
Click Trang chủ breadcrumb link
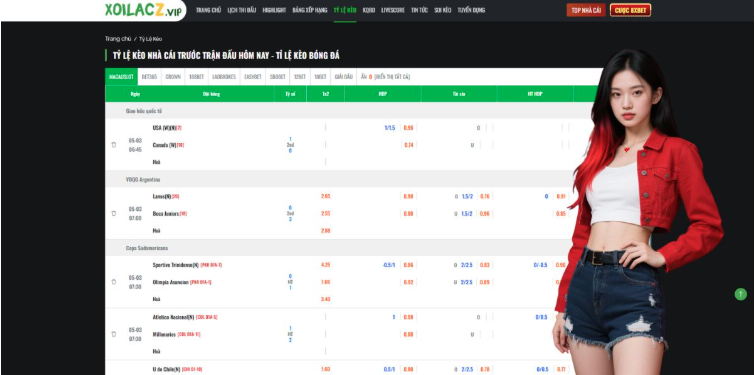click(x=118, y=39)
